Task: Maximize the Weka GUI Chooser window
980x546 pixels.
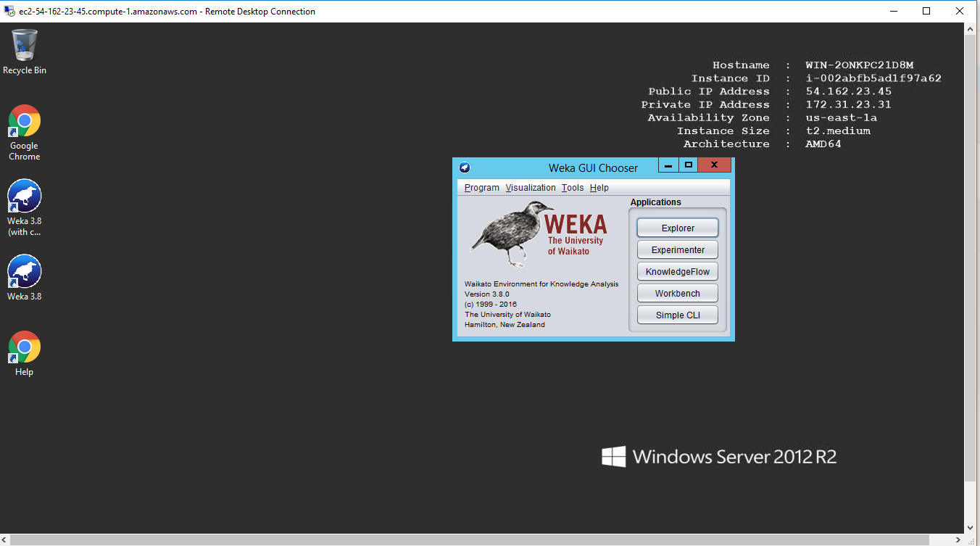Action: click(689, 165)
